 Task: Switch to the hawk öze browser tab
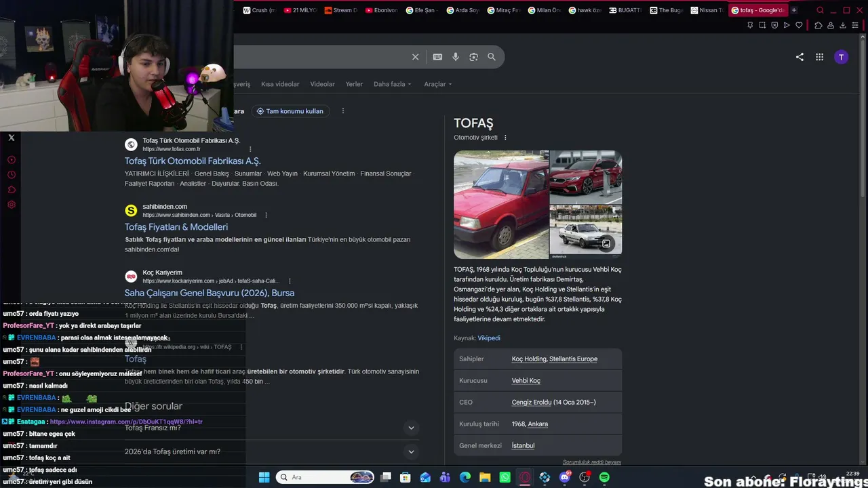584,10
